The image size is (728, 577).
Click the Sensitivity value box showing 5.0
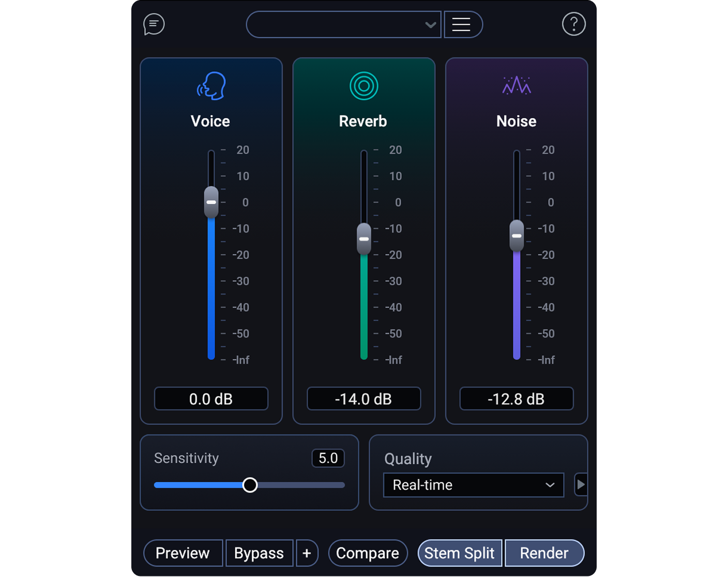click(328, 458)
